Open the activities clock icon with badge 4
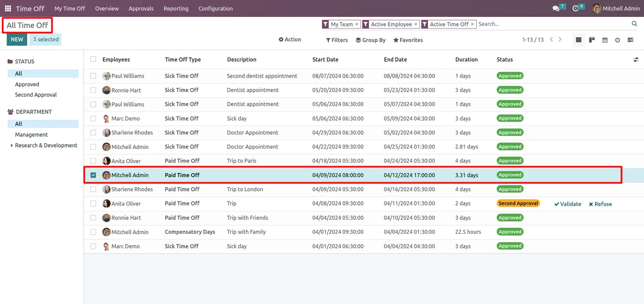The height and width of the screenshot is (304, 644). pos(576,8)
